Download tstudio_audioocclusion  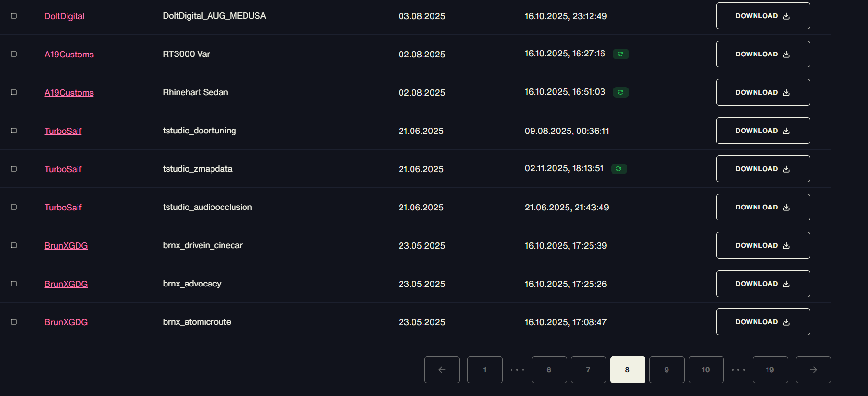(x=763, y=207)
